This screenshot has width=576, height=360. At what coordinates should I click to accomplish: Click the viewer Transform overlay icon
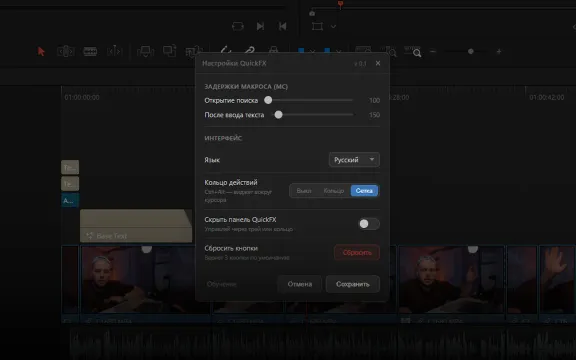click(x=317, y=26)
